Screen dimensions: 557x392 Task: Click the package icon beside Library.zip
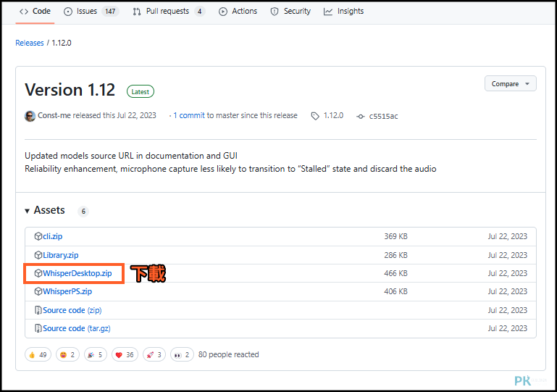tap(38, 255)
